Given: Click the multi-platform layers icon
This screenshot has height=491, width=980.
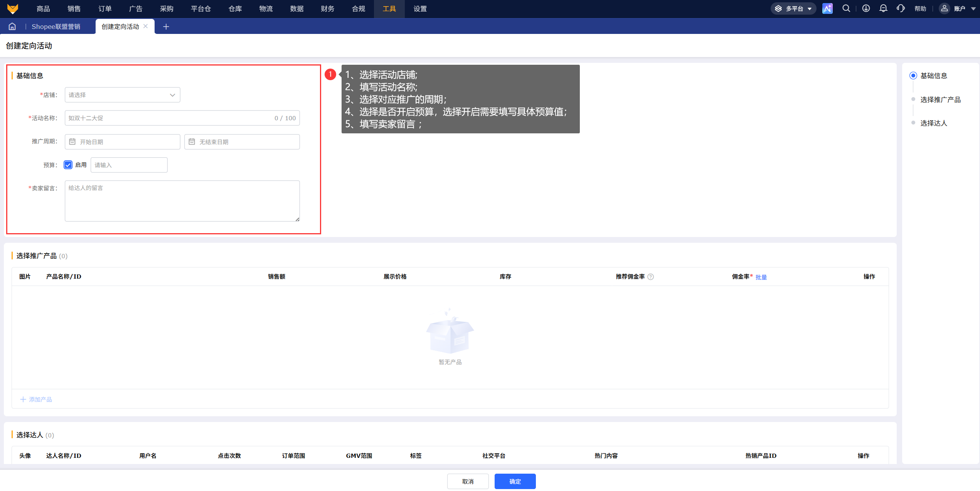Looking at the screenshot, I should pos(778,8).
